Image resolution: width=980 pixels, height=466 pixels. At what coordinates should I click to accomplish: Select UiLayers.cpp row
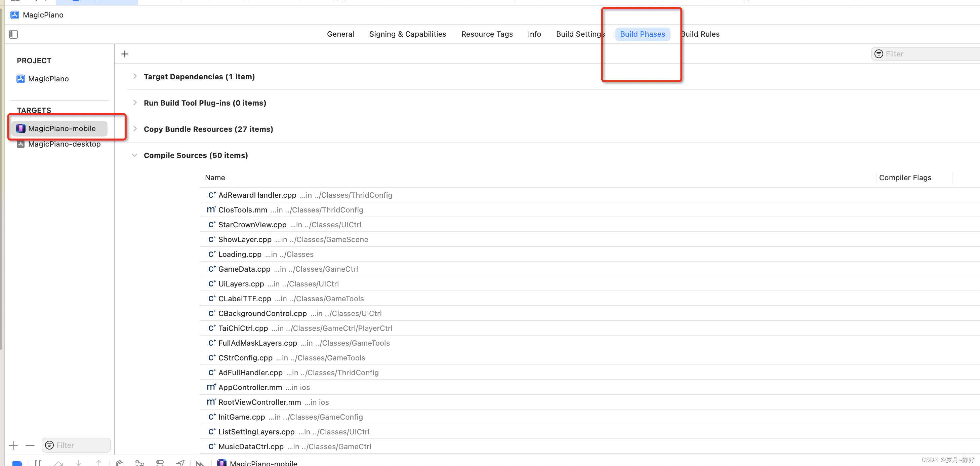[x=590, y=284]
